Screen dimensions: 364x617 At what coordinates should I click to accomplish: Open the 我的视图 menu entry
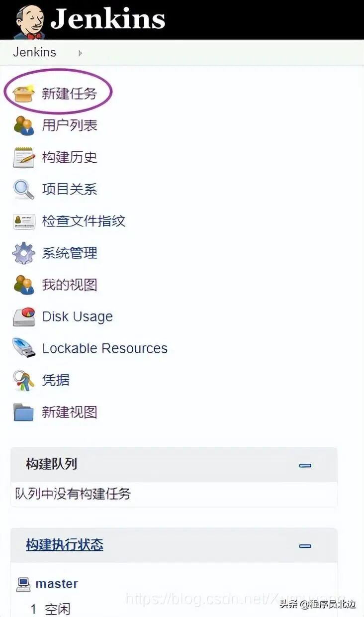(70, 285)
